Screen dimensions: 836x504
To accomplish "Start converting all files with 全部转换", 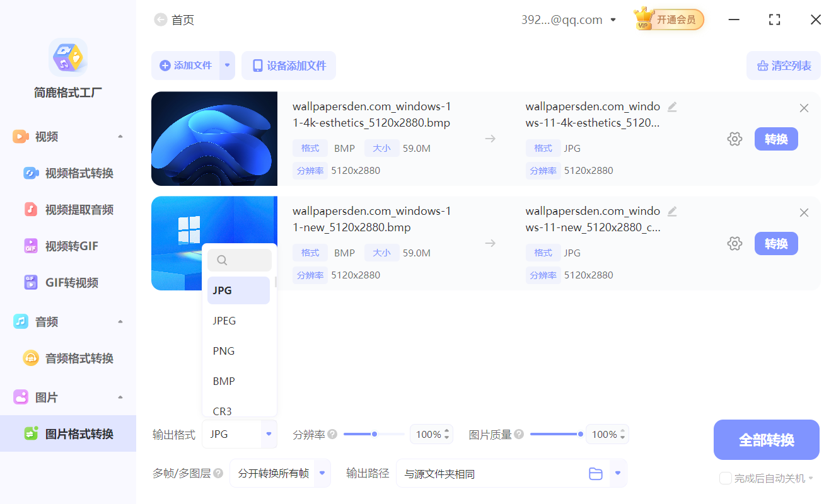I will [x=766, y=439].
